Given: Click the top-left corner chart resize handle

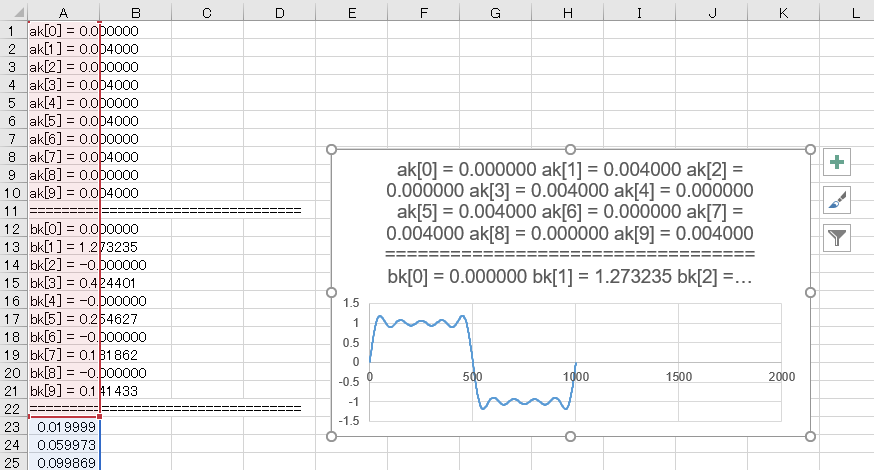Looking at the screenshot, I should (331, 150).
